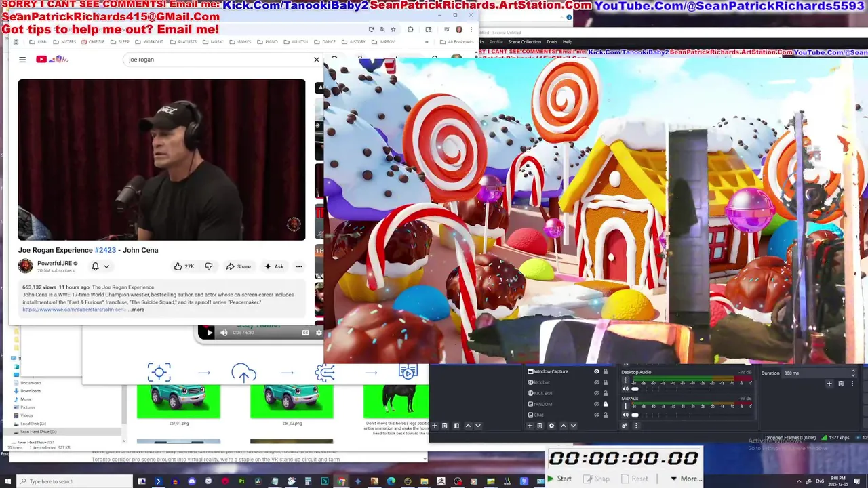Move selected source down in OBS
Viewport: 868px width, 488px height.
pyautogui.click(x=573, y=426)
